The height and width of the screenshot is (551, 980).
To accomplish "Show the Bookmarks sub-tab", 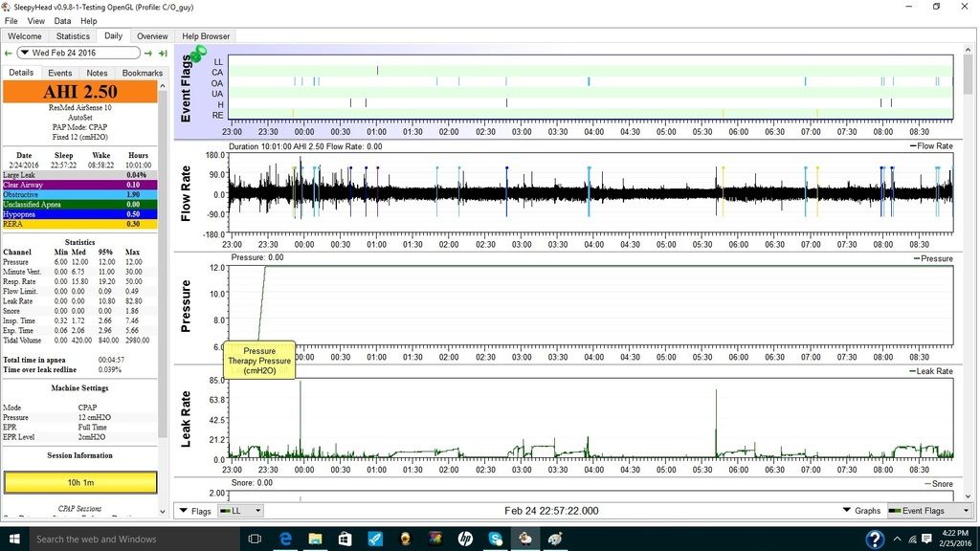I will [x=142, y=73].
